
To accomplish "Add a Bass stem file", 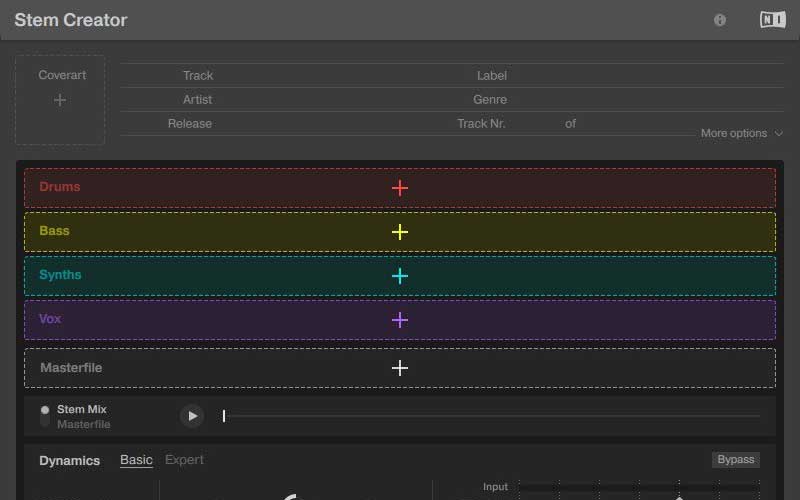I will pos(399,232).
